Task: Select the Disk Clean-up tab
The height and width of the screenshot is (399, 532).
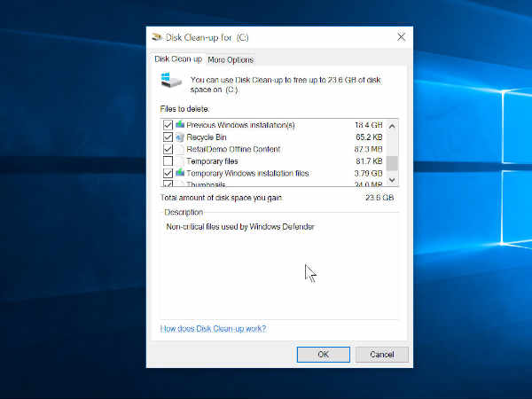Action: point(178,59)
